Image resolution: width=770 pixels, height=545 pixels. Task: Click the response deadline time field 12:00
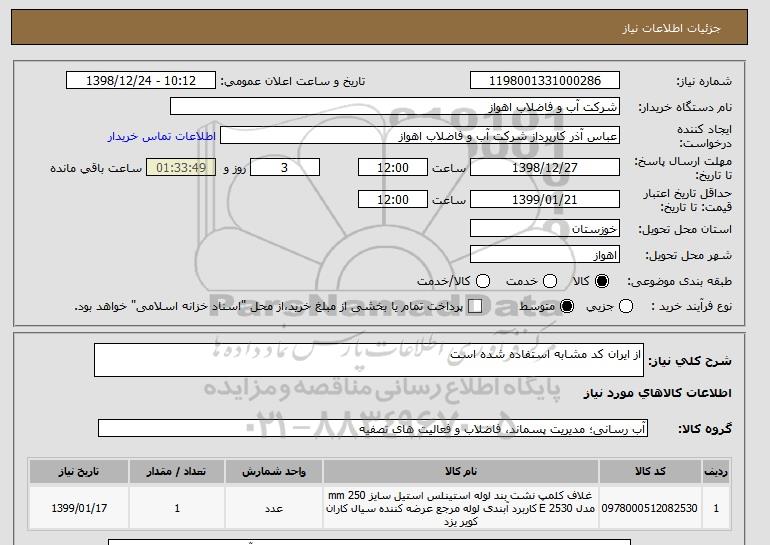point(393,167)
